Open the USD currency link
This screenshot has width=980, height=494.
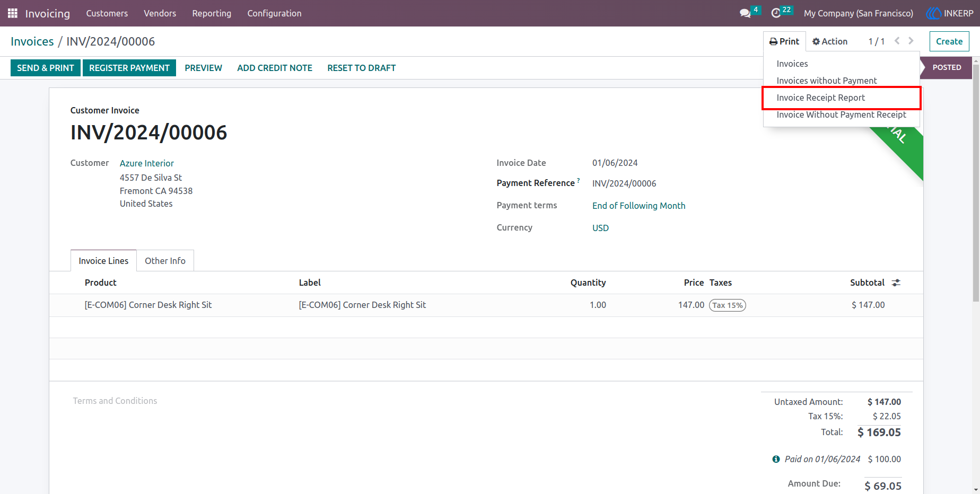pos(600,228)
